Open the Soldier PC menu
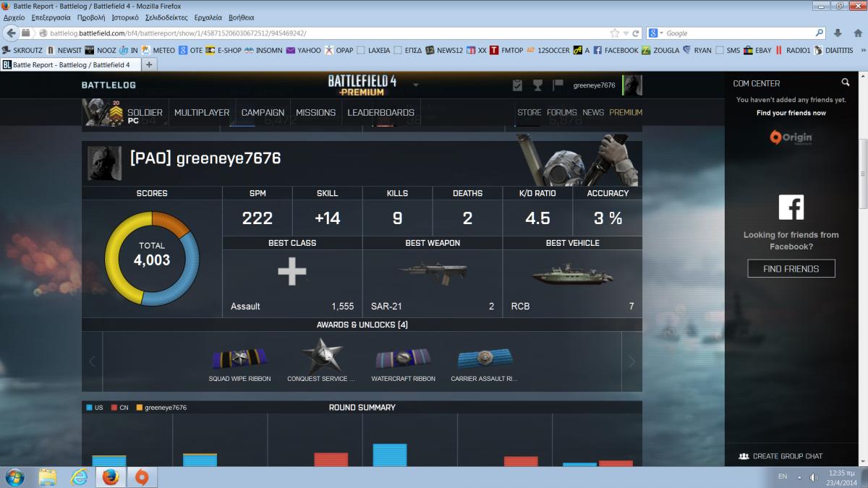The width and height of the screenshot is (868, 488). tap(124, 113)
